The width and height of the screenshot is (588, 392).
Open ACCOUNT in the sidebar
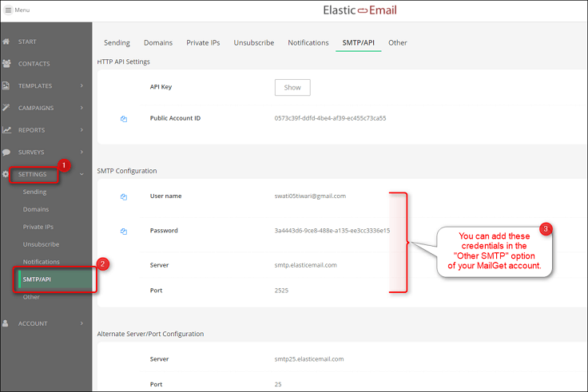33,323
